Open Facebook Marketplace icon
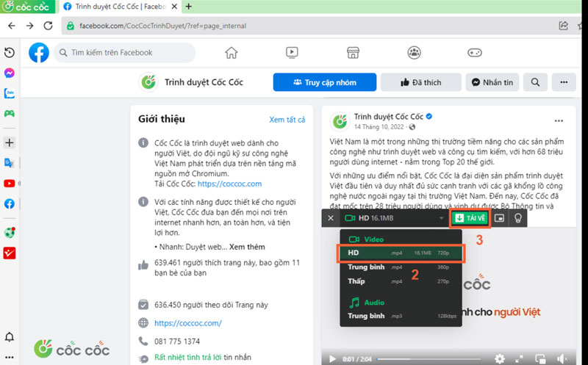Viewport: 588px width, 365px height. 353,52
